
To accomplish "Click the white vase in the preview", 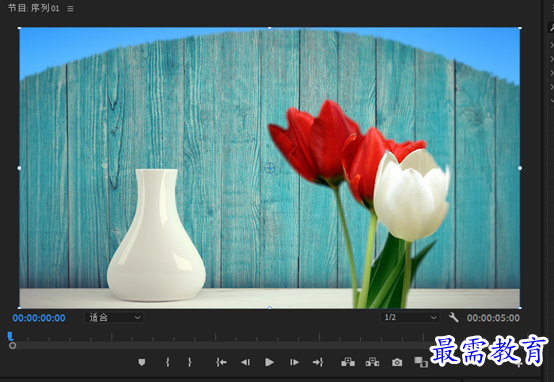I will (156, 235).
